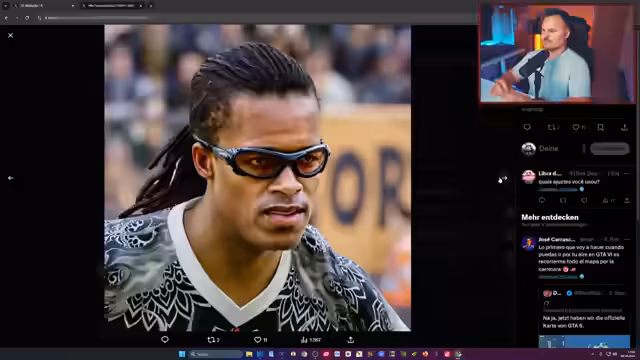
Task: Open a new browser tab
Action: (151, 6)
